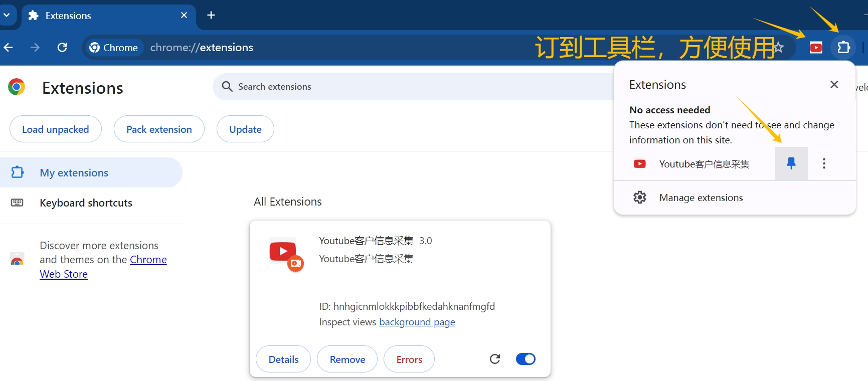Unpin Youtube客户信息采集 using the pin icon
Screen dimensions: 868x381
(791, 163)
